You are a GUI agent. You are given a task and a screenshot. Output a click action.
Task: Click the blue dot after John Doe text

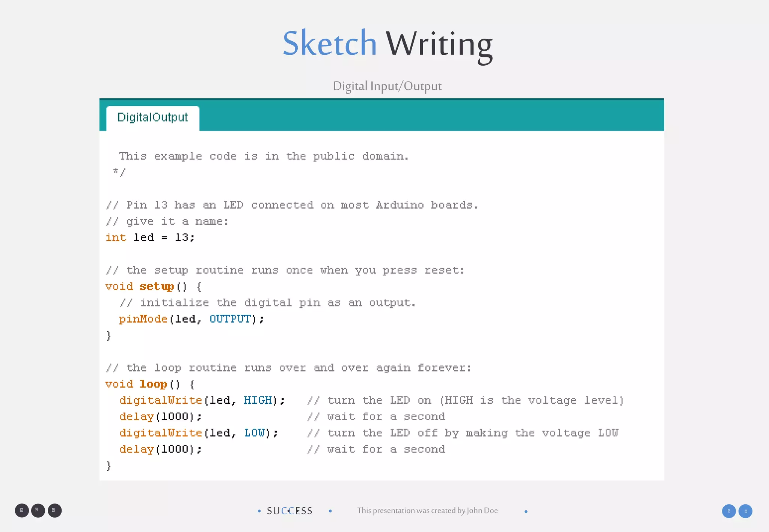(526, 511)
